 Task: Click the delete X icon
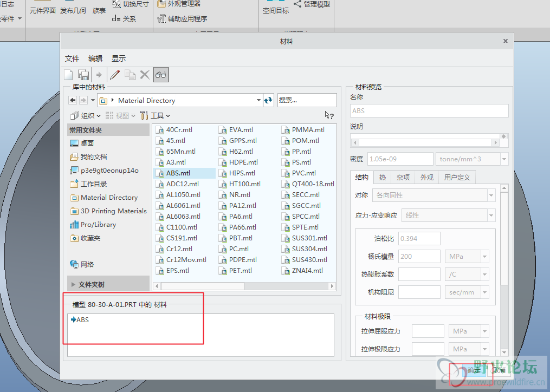145,75
